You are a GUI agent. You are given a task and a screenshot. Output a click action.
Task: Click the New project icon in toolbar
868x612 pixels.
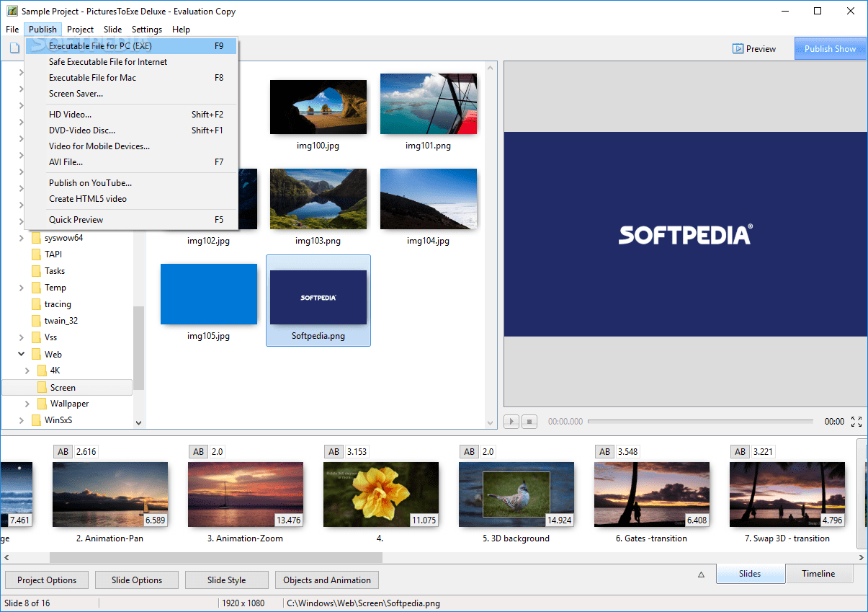14,48
